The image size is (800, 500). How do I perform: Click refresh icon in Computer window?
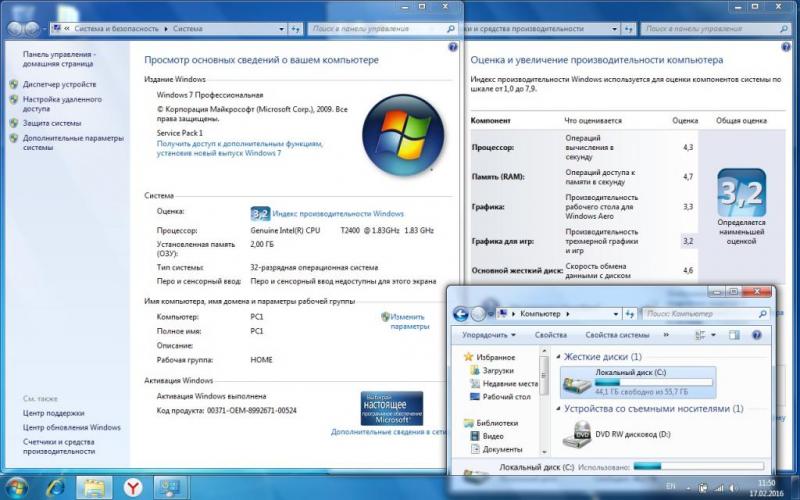[630, 314]
